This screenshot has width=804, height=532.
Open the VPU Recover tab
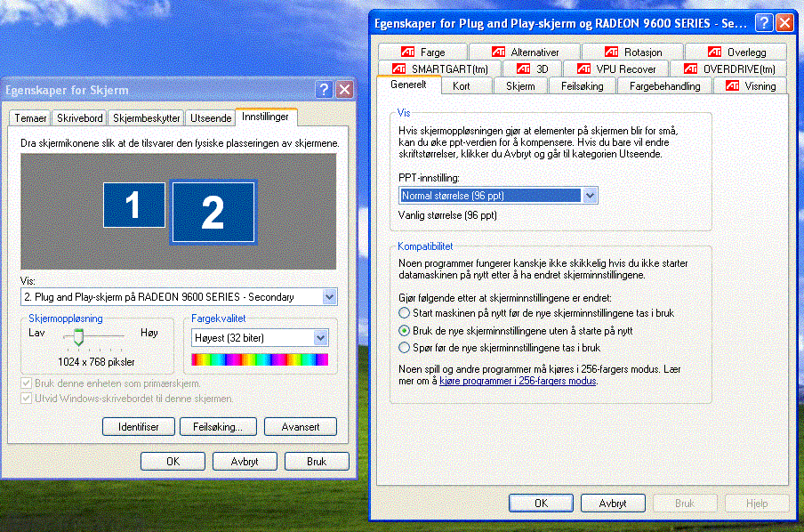[615, 69]
